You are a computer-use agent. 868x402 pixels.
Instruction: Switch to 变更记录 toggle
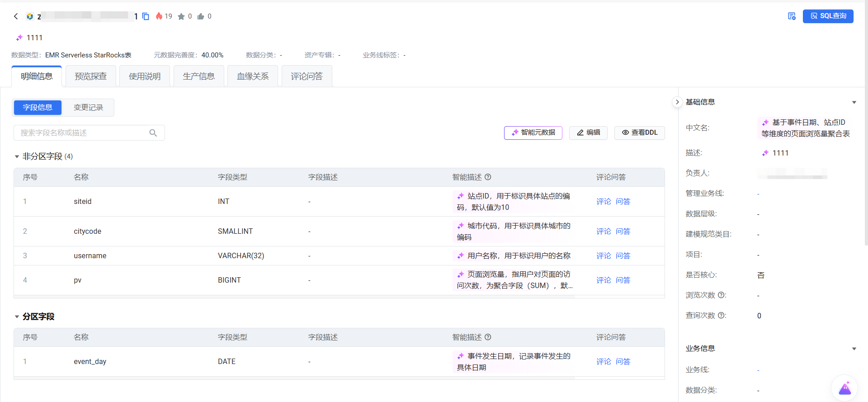88,108
